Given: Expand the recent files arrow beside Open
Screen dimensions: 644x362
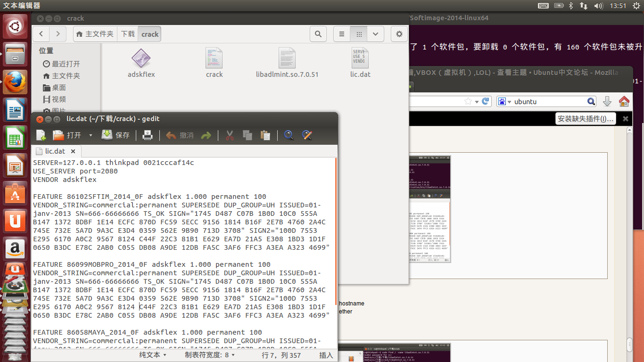Looking at the screenshot, I should click(x=91, y=135).
